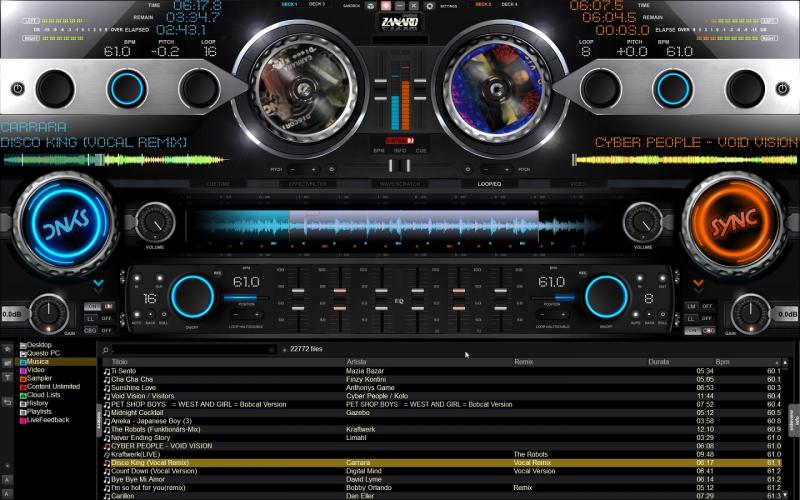The height and width of the screenshot is (500, 800).
Task: Toggle left deck AUTO loop button
Action: pyautogui.click(x=137, y=315)
